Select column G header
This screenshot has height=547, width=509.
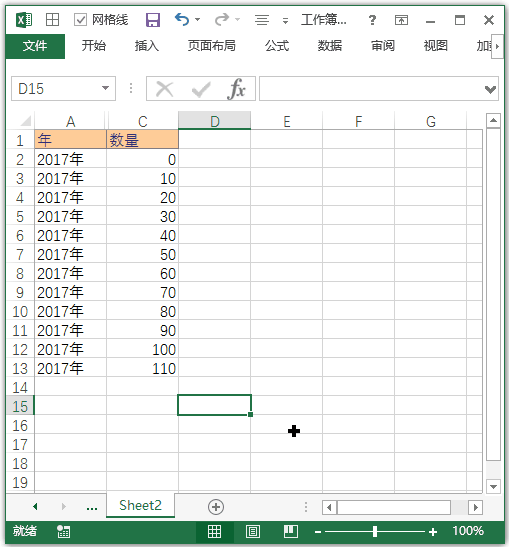coord(431,121)
